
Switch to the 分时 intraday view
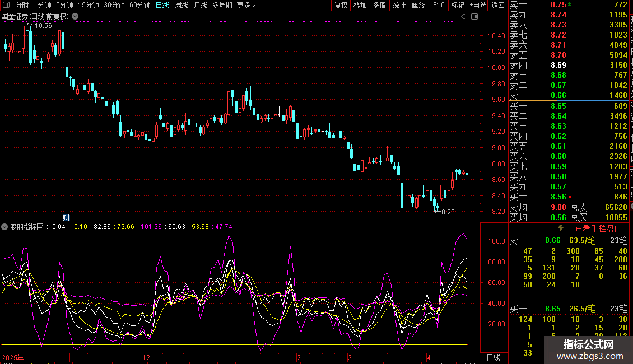(22, 5)
